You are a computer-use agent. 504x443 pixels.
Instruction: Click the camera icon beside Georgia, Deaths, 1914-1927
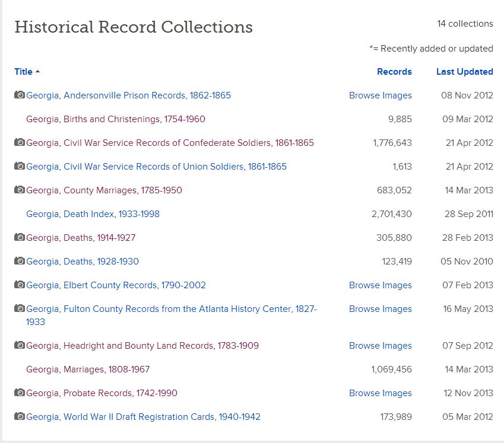tap(20, 238)
